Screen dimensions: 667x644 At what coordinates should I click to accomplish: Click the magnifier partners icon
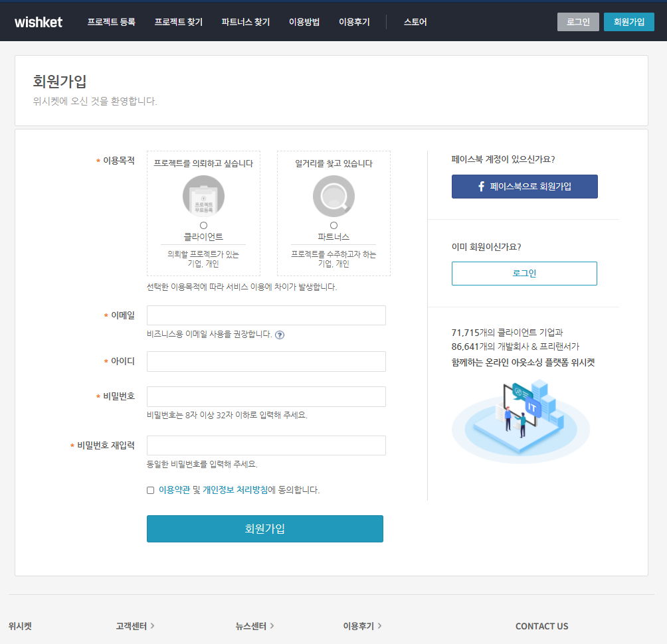(334, 197)
